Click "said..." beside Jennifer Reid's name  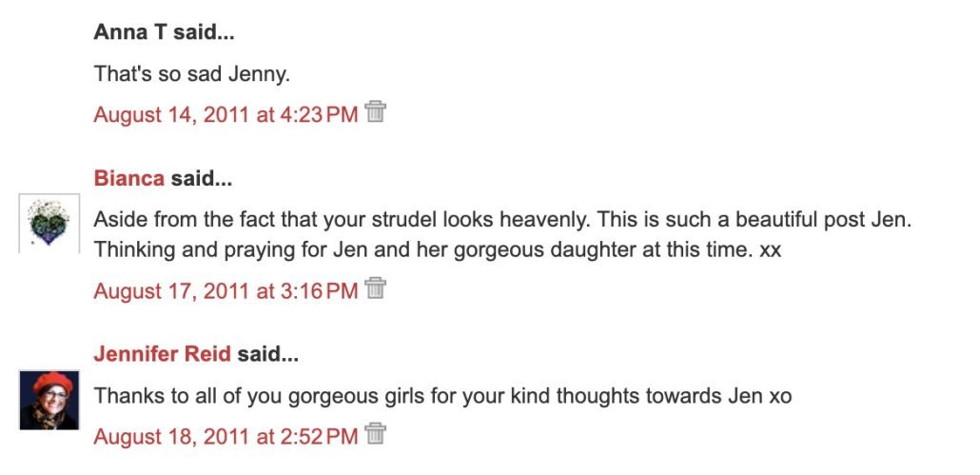267,355
